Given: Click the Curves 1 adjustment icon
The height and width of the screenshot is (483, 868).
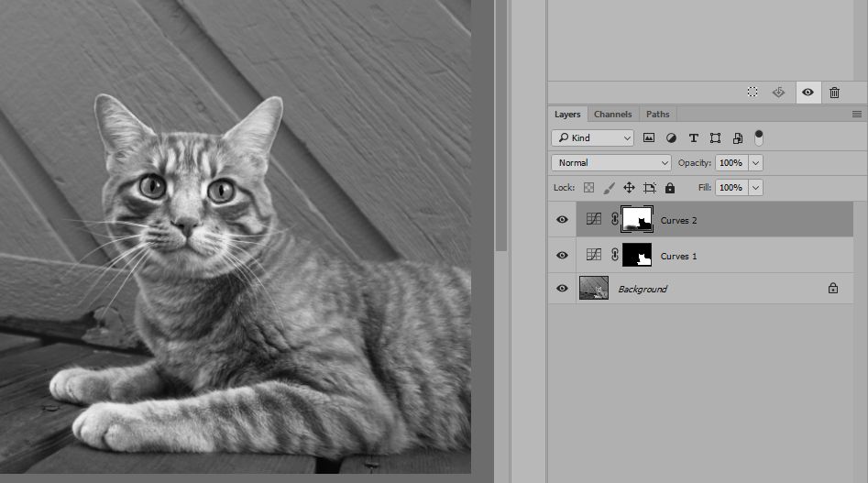Looking at the screenshot, I should pos(593,255).
